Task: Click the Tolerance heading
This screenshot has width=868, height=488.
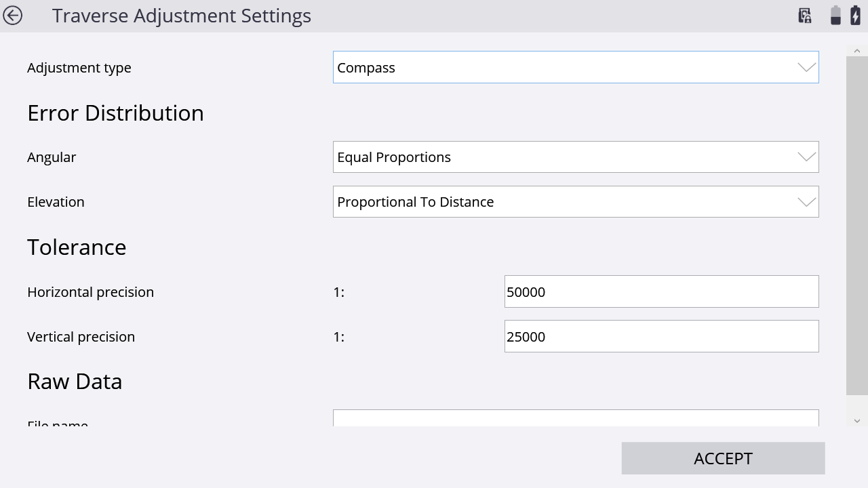Action: (77, 247)
